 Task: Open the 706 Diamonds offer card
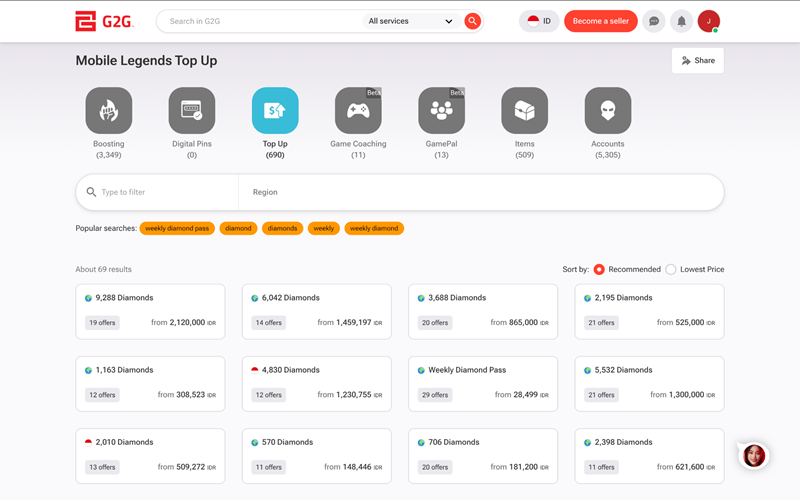483,456
